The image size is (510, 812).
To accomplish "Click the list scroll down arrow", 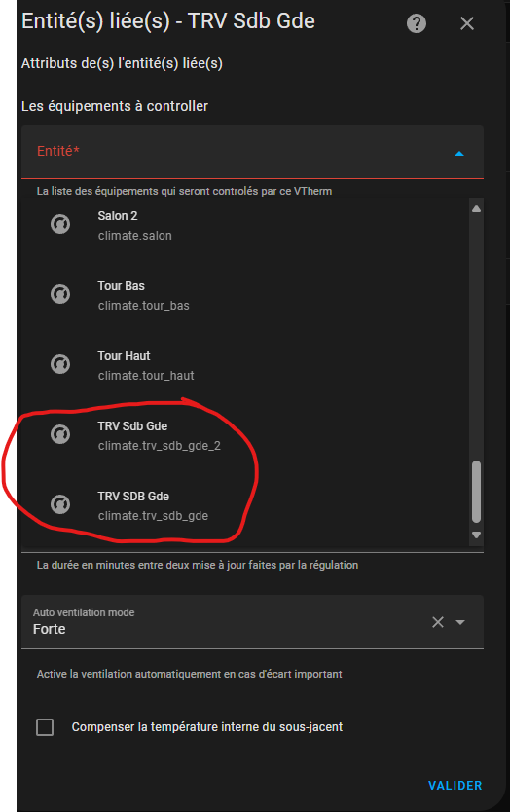I will [x=476, y=535].
